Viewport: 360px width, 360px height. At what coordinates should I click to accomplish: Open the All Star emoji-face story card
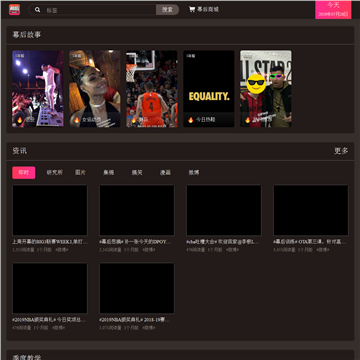(x=266, y=89)
